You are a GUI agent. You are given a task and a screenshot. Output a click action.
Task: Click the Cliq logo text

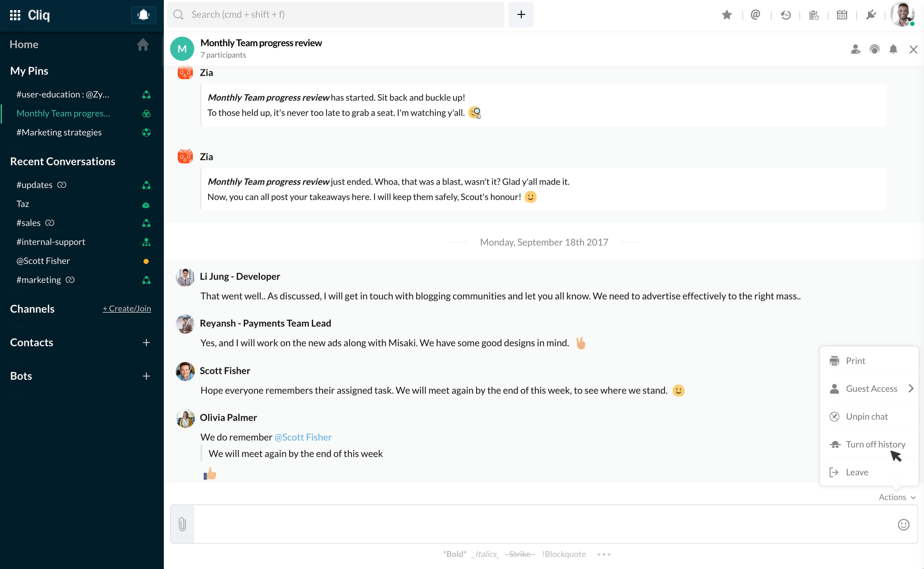click(x=39, y=15)
